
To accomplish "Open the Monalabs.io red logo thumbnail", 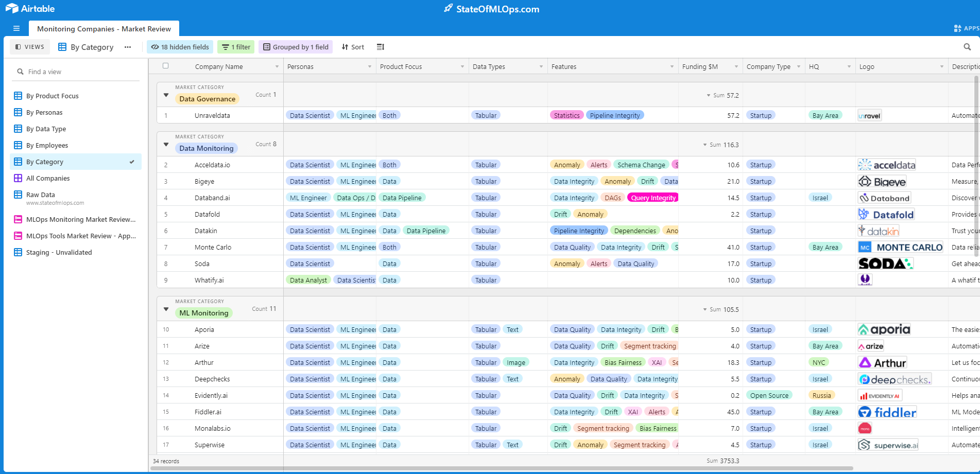I will click(865, 428).
